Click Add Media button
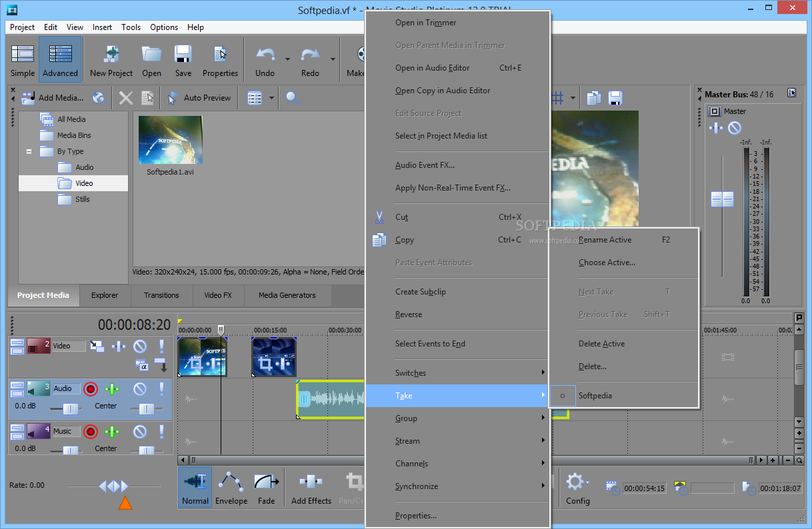The width and height of the screenshot is (812, 529). (x=53, y=98)
